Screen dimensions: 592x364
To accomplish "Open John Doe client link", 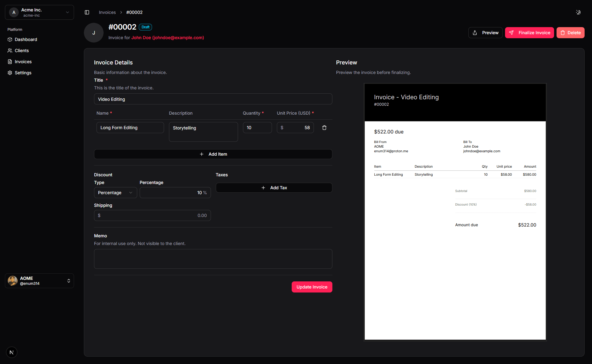I will tap(167, 38).
